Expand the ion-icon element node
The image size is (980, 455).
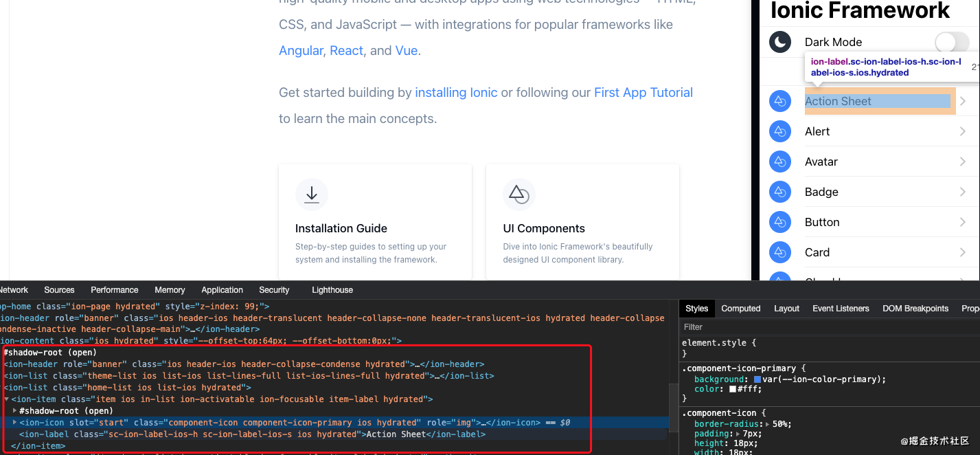pyautogui.click(x=15, y=423)
